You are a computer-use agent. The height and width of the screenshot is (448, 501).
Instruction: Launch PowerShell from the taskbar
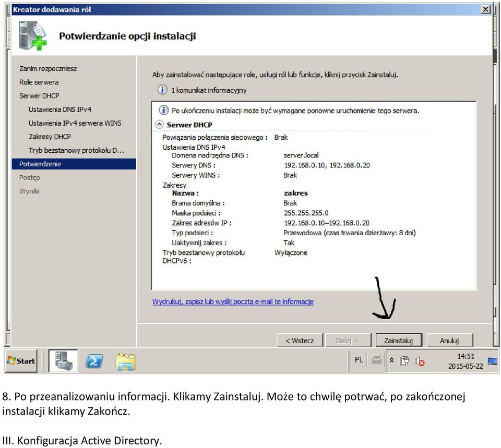94,361
